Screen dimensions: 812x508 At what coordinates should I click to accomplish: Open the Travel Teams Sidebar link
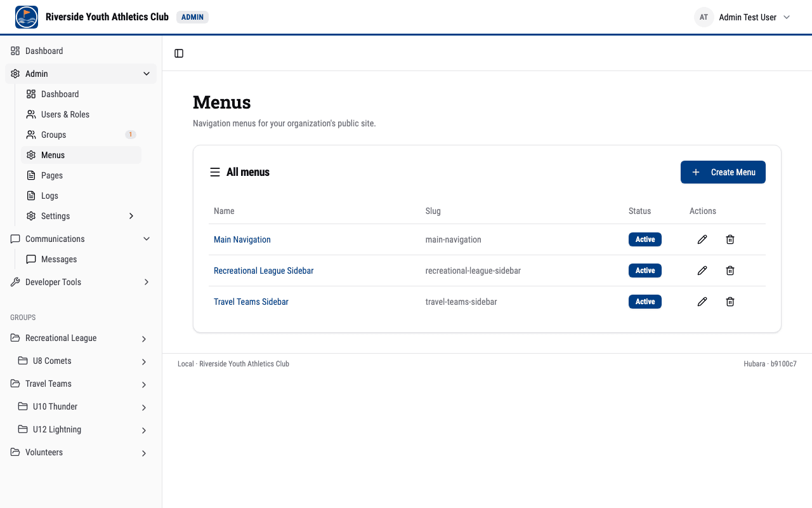251,302
